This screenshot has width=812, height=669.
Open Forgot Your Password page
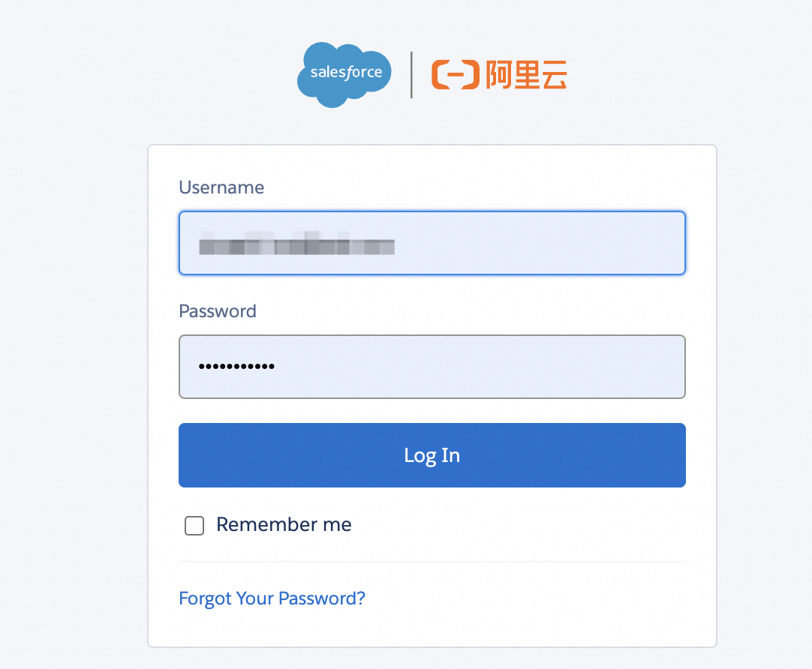point(272,598)
